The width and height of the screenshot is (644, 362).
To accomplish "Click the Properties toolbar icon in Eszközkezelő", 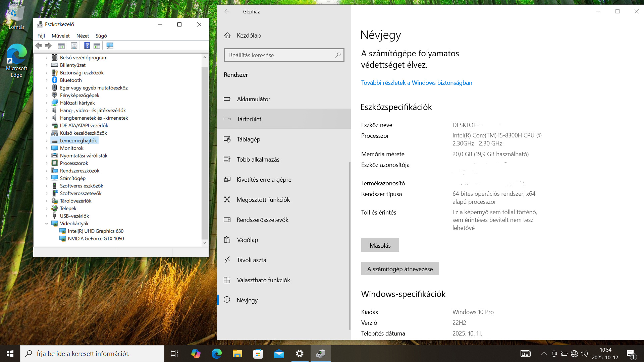I will [74, 46].
